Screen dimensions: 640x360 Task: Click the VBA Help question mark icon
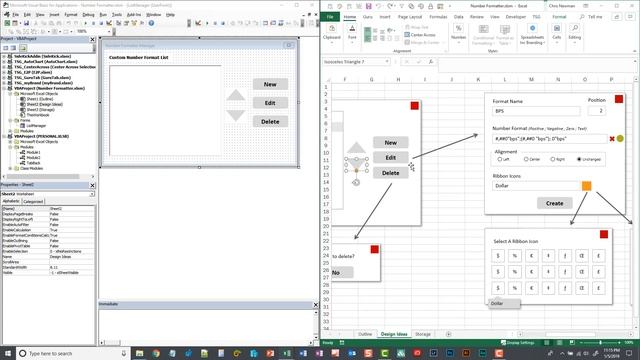click(151, 23)
